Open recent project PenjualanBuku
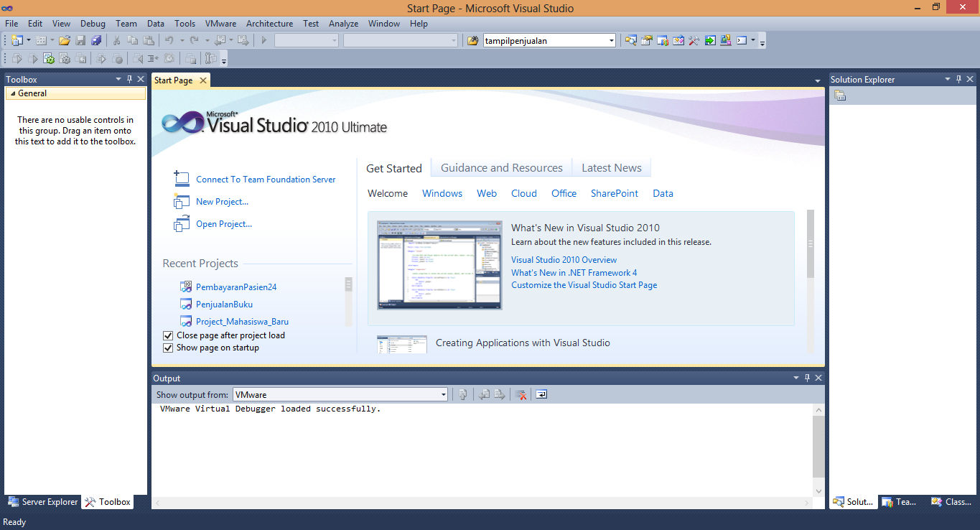The height and width of the screenshot is (530, 980). coord(225,304)
